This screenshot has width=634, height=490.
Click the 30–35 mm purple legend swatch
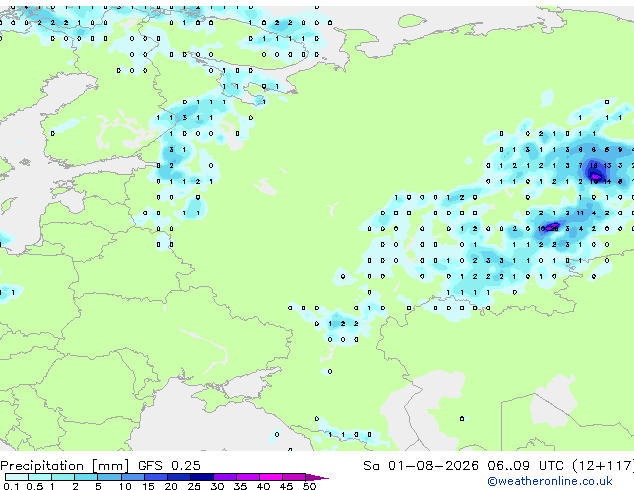point(224,477)
